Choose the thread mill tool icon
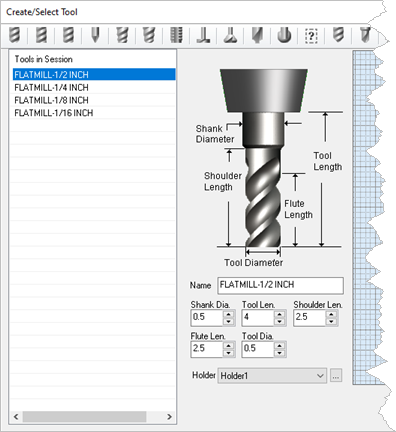 pos(176,35)
